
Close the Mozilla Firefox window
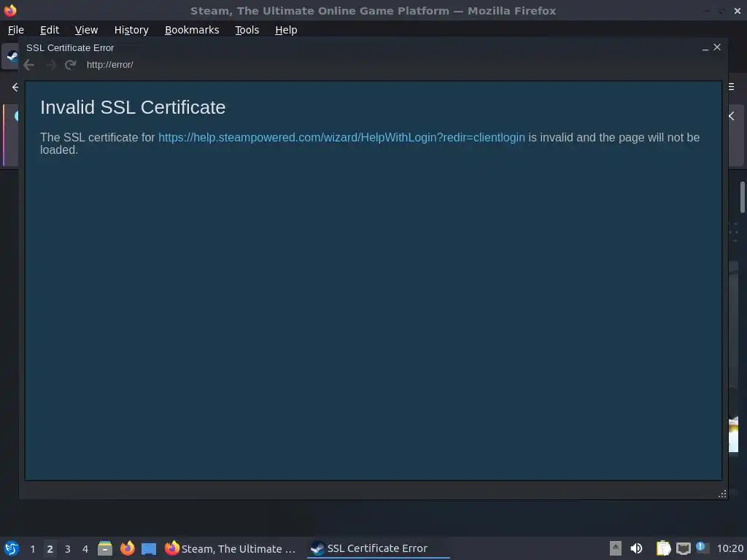click(x=738, y=10)
